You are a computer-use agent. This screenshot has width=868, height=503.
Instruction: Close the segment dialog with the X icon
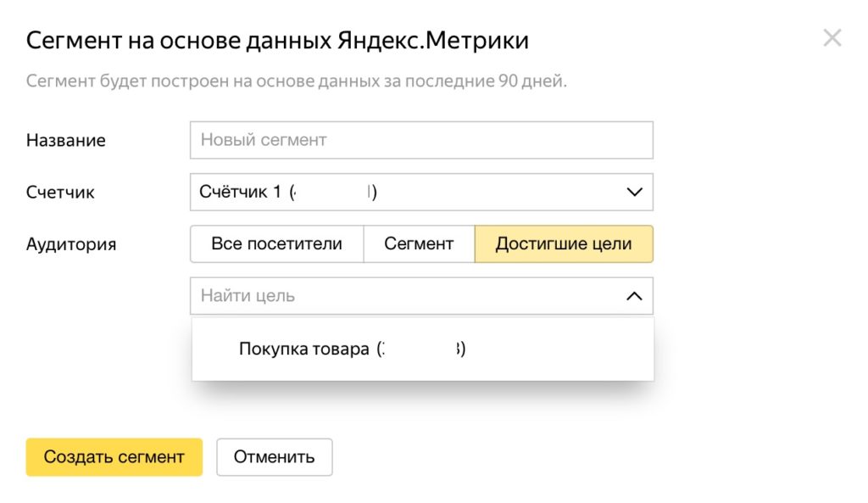click(x=832, y=38)
